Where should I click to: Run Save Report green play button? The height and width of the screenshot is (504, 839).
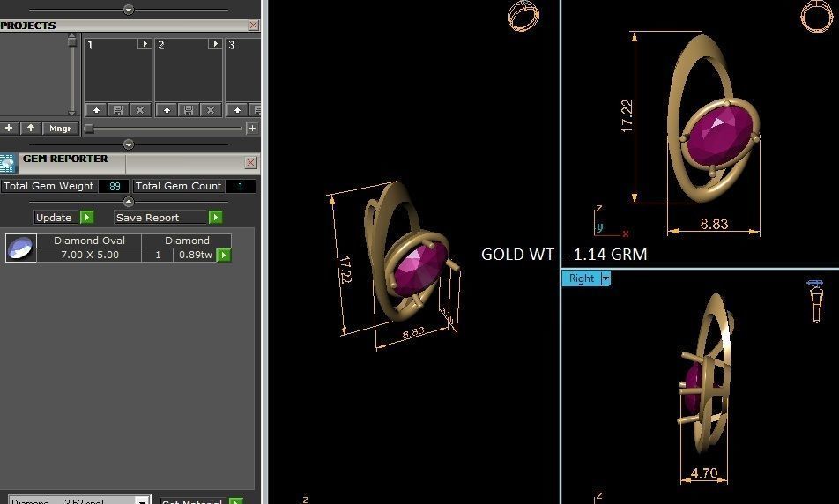click(215, 218)
